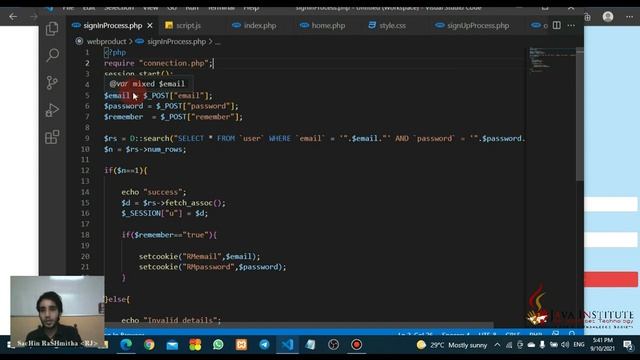This screenshot has width=640, height=360.
Task: Open the Search view in activity bar
Action: tap(52, 55)
